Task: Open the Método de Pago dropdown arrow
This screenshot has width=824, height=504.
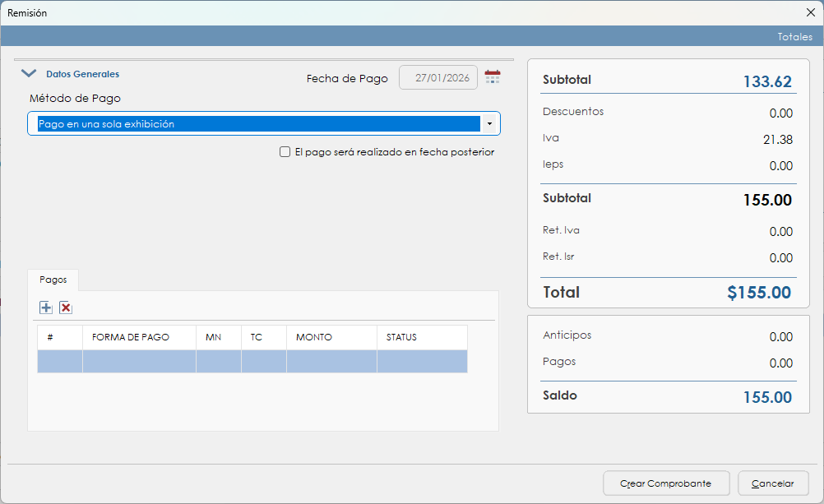Action: click(x=489, y=124)
